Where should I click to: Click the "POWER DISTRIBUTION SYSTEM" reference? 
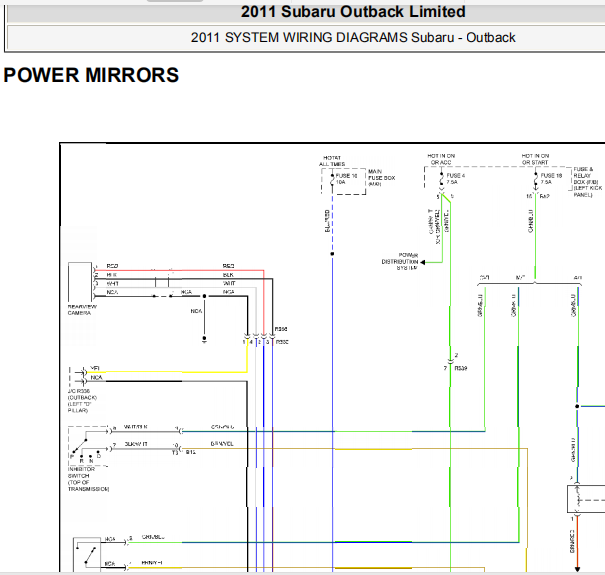(400, 262)
